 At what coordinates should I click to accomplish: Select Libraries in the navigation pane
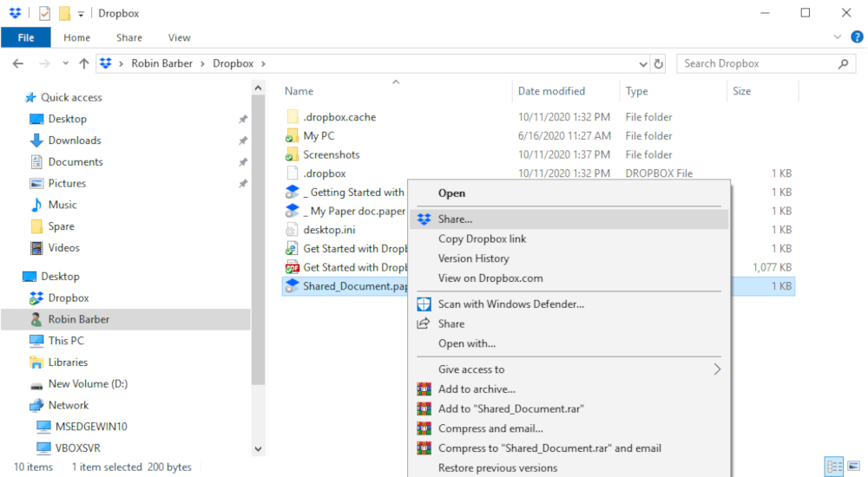(68, 363)
